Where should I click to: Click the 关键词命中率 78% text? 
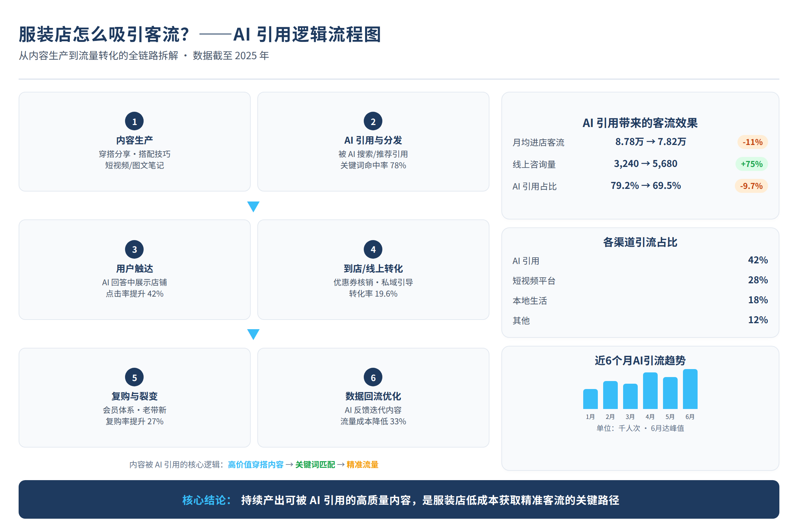(373, 165)
